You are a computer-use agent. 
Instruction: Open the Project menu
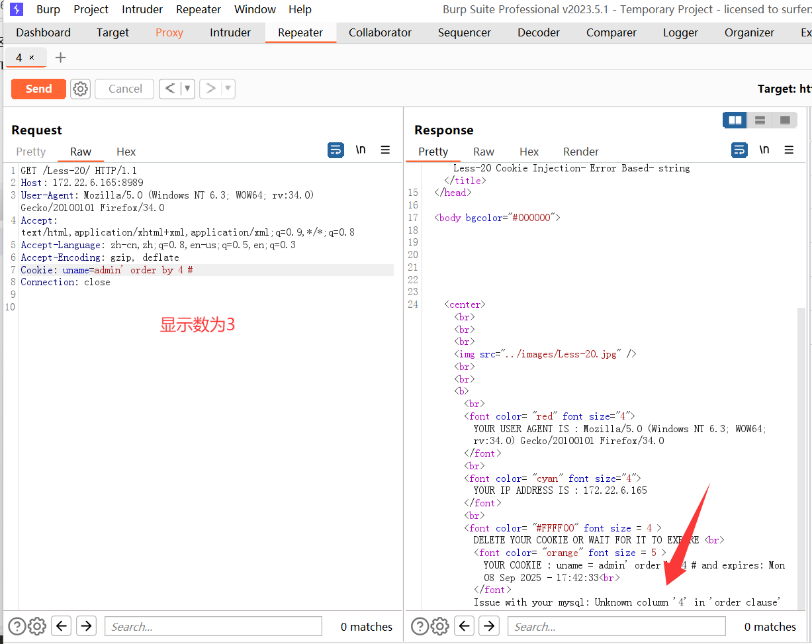coord(91,9)
